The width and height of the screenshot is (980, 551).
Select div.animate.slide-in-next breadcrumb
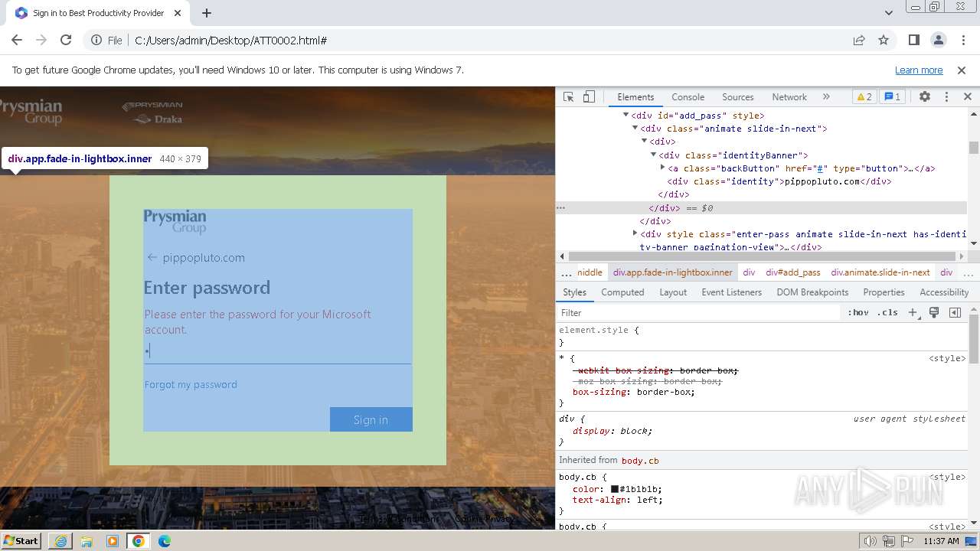[880, 272]
